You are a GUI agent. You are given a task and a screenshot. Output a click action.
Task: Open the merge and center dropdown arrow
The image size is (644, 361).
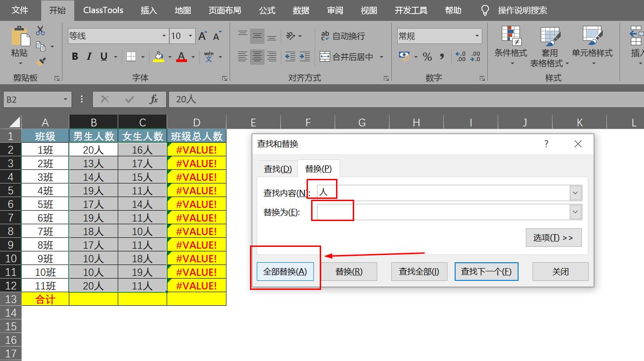(381, 57)
